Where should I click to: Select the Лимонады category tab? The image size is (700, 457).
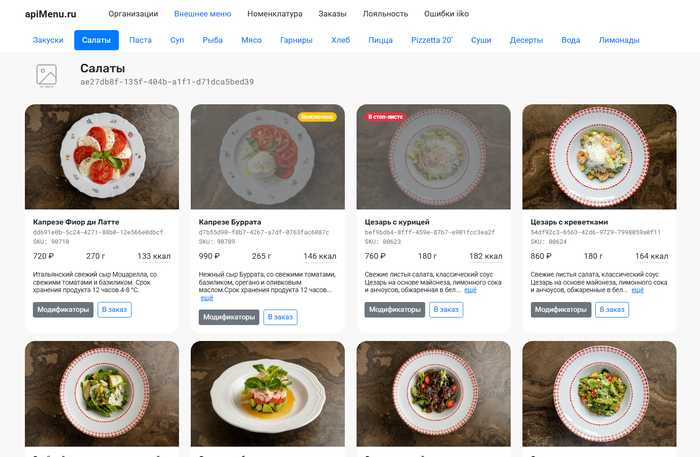619,40
